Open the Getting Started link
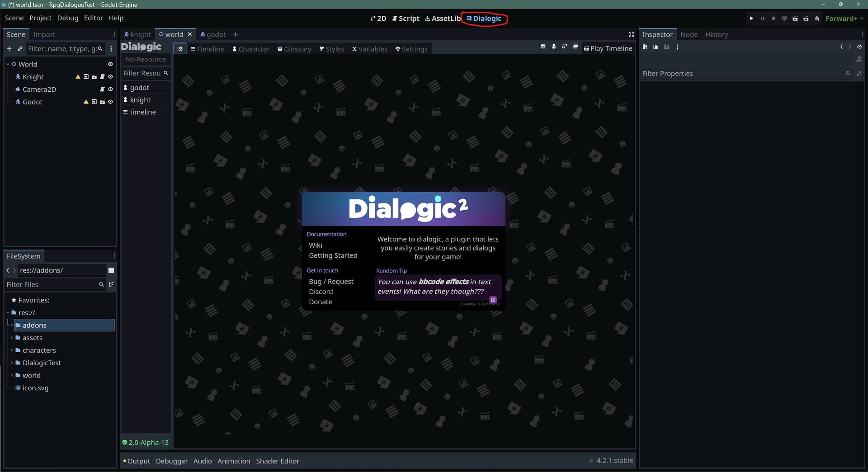The height and width of the screenshot is (472, 868). (x=333, y=255)
